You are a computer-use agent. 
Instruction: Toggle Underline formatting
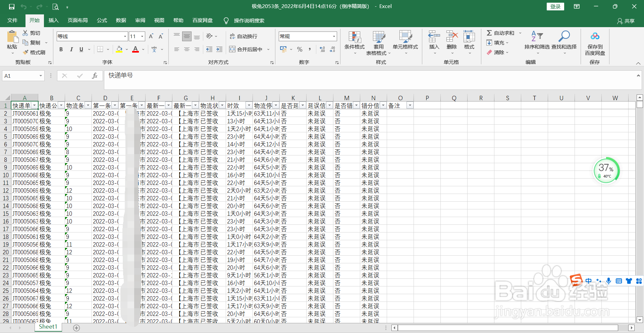[81, 49]
